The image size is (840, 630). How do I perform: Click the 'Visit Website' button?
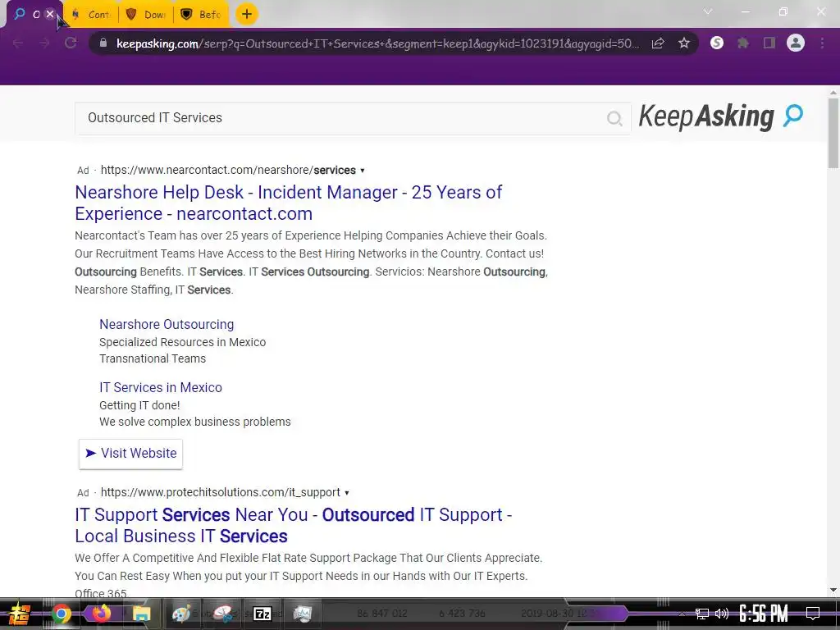pyautogui.click(x=130, y=454)
